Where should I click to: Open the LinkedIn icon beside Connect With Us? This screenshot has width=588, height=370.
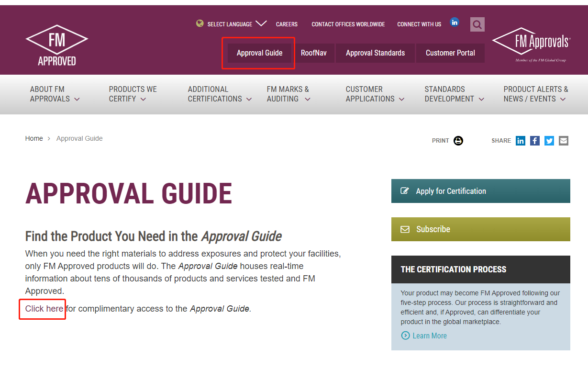point(455,22)
